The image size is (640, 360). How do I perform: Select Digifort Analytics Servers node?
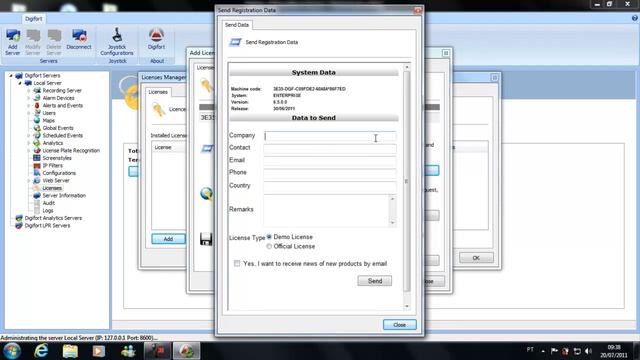pos(53,218)
